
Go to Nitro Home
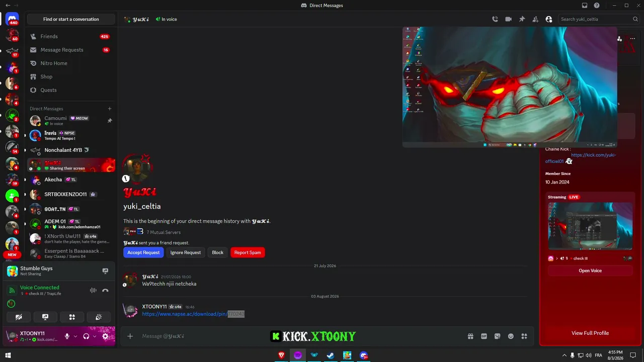click(x=71, y=63)
